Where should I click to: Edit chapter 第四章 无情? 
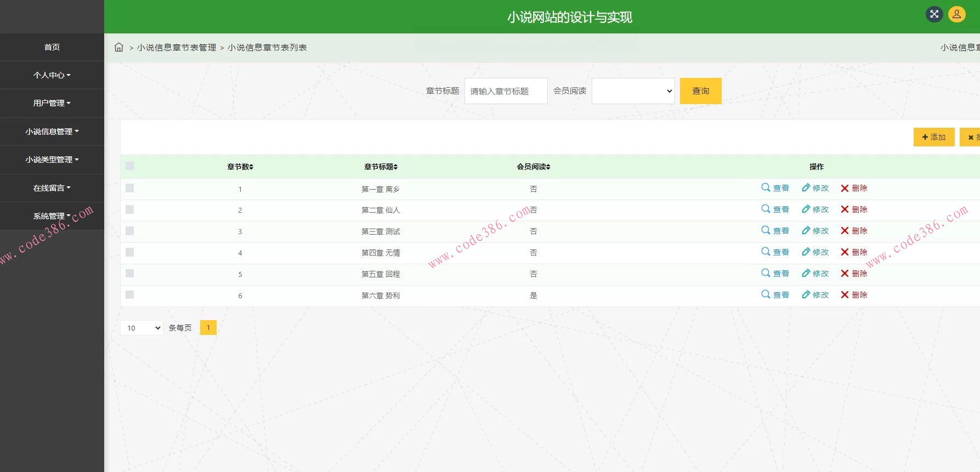[x=815, y=252]
